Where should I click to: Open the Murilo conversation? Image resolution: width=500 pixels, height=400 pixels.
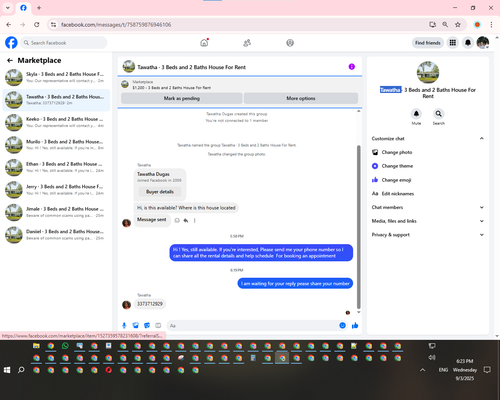56,145
